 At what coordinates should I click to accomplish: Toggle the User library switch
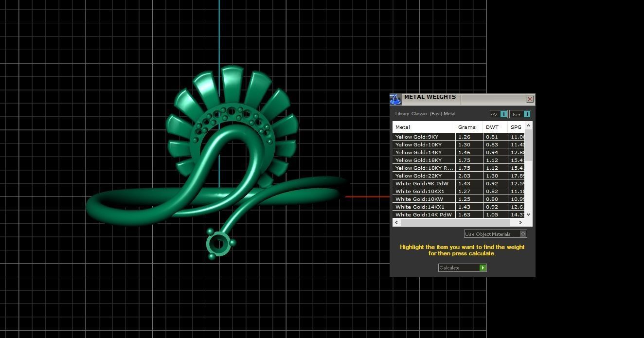point(520,114)
